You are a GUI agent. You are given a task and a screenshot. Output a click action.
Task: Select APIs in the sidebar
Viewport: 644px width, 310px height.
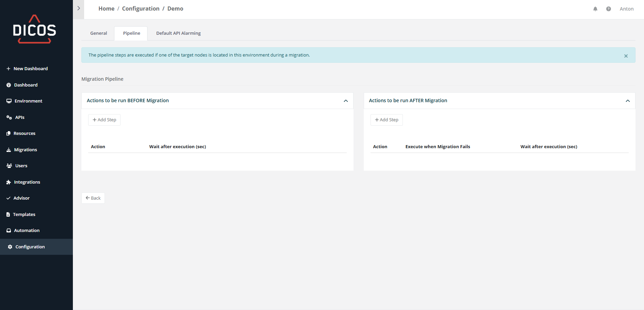click(19, 117)
